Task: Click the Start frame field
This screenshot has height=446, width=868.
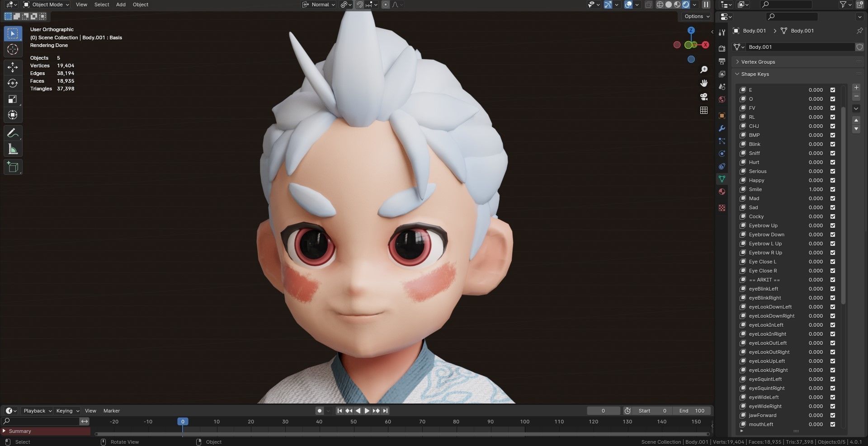Action: point(652,411)
